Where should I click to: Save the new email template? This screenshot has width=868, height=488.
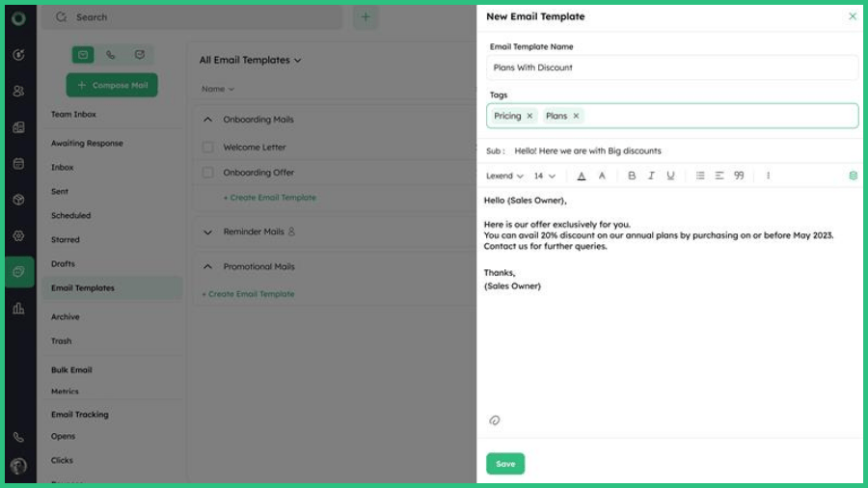[x=505, y=464]
